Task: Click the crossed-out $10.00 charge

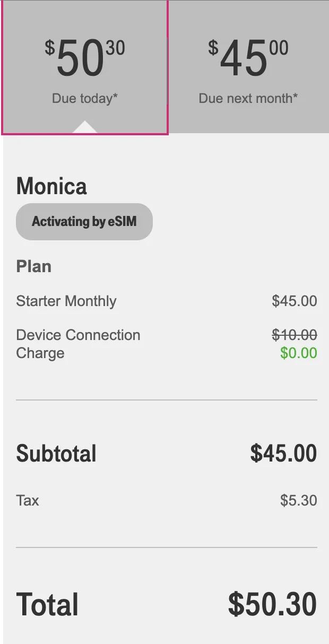Action: tap(294, 335)
